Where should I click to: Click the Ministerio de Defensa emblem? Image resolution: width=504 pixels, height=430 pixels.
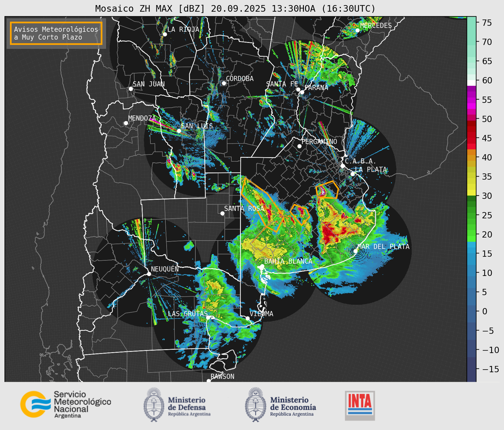(154, 405)
